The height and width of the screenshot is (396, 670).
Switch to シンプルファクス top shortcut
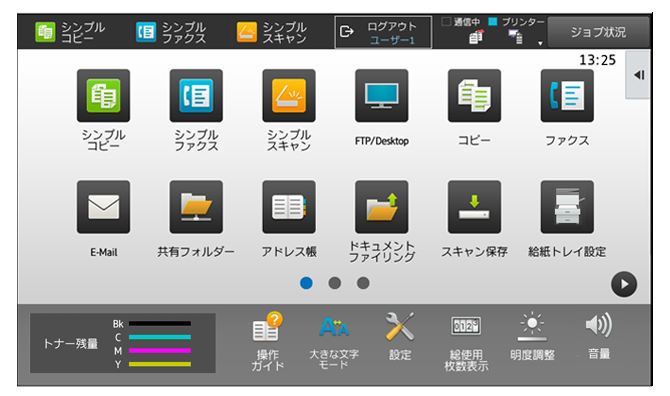coord(171,32)
